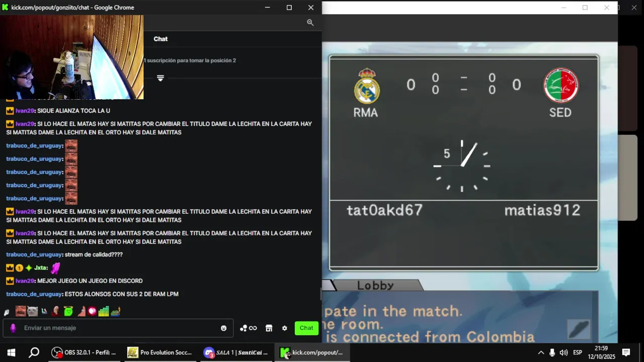Image resolution: width=644 pixels, height=362 pixels.
Task: Open the system volume speaker icon
Action: click(563, 352)
